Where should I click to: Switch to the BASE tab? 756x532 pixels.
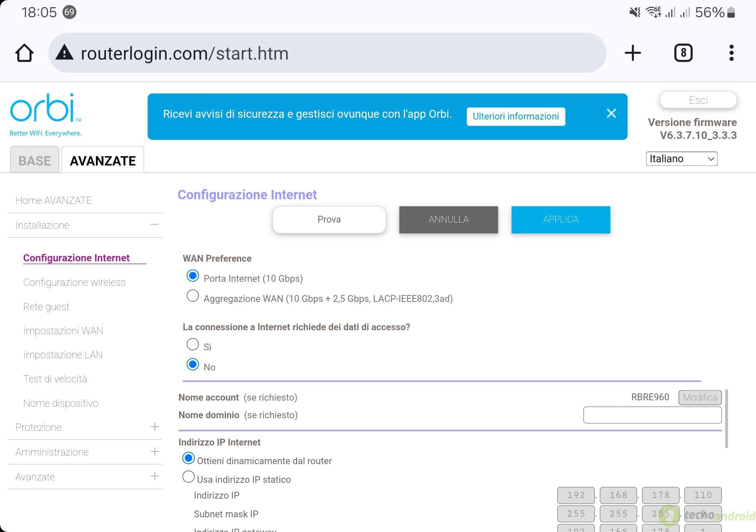coord(34,160)
